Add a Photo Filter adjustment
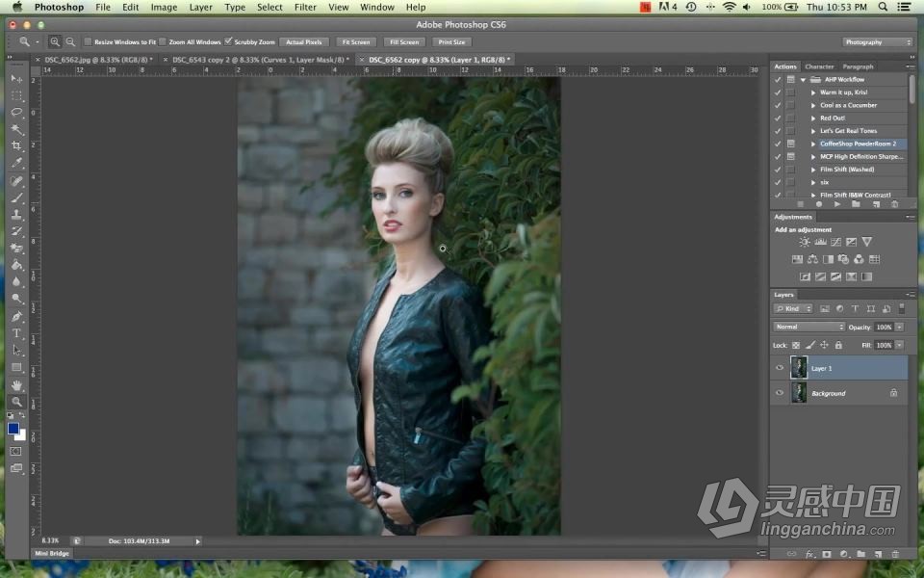 point(843,259)
